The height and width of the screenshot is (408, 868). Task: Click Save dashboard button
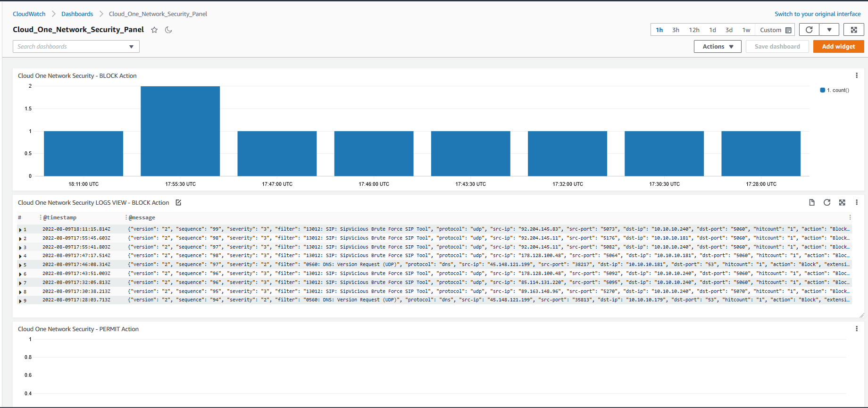(777, 46)
